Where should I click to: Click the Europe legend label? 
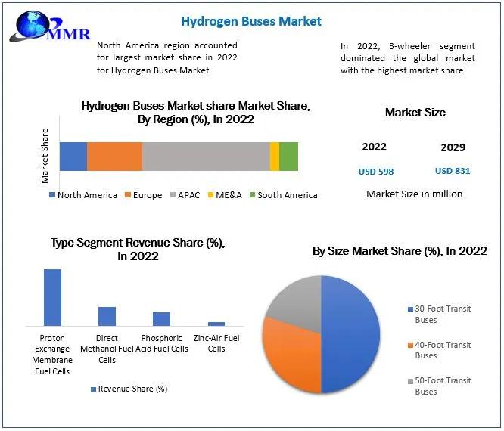coord(148,195)
